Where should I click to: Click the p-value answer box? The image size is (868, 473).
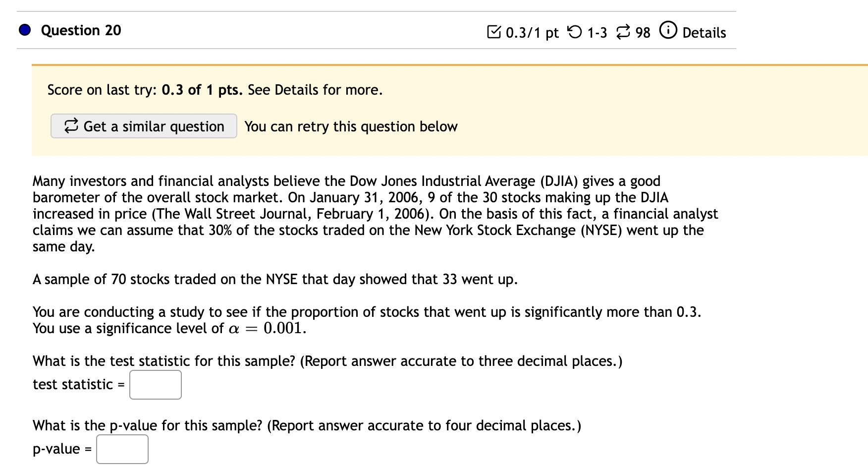tap(122, 449)
